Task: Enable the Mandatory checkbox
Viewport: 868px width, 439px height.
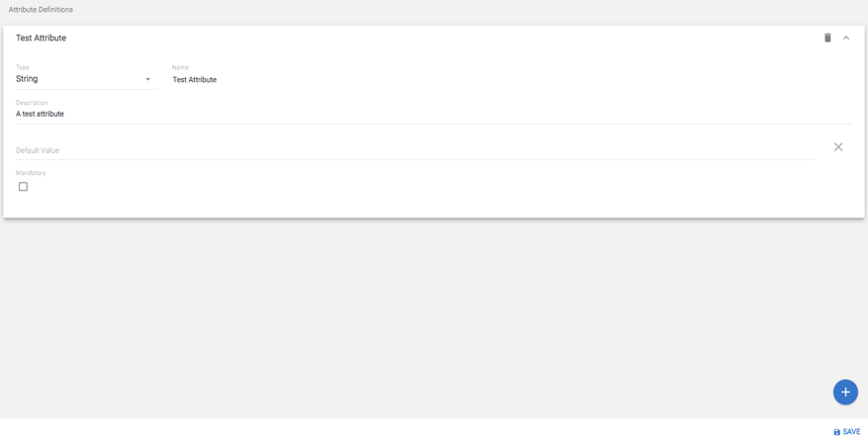Action: point(23,187)
